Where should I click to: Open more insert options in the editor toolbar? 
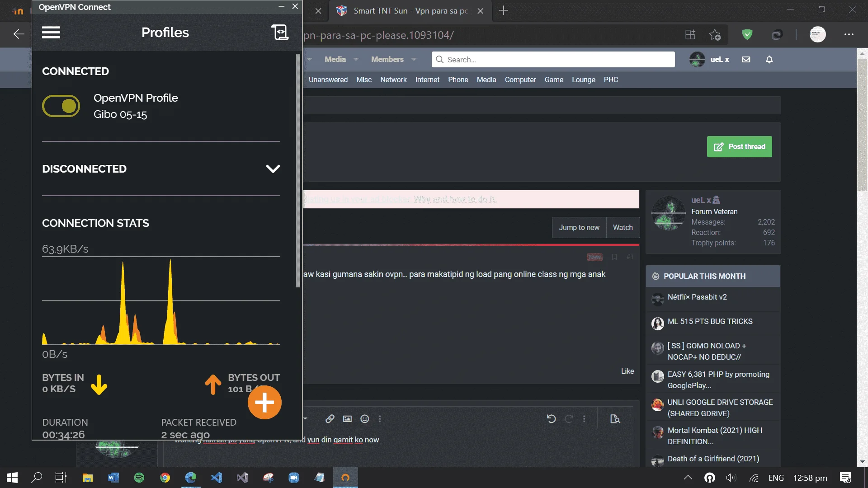point(380,419)
